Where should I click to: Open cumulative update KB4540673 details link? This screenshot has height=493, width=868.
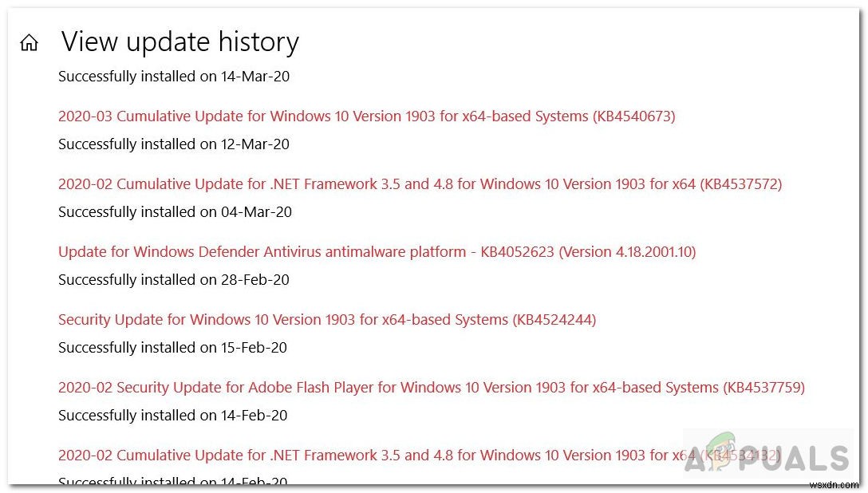click(366, 116)
